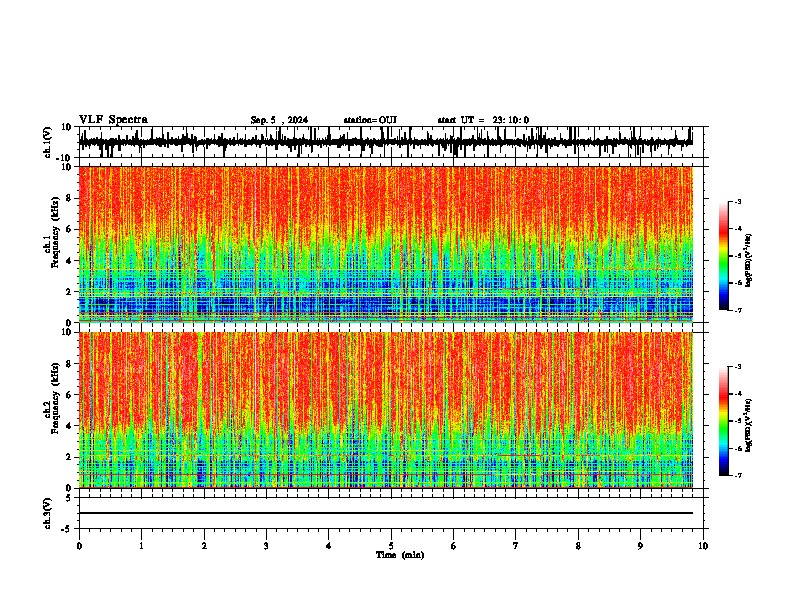Click time axis tick label "7"
792x612 pixels.
[x=516, y=546]
